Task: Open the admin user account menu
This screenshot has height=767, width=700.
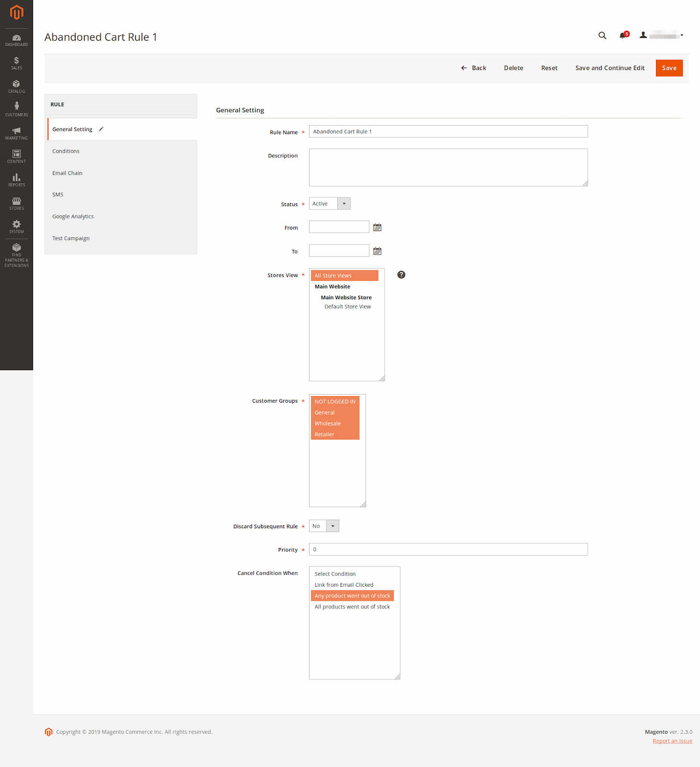Action: tap(662, 35)
